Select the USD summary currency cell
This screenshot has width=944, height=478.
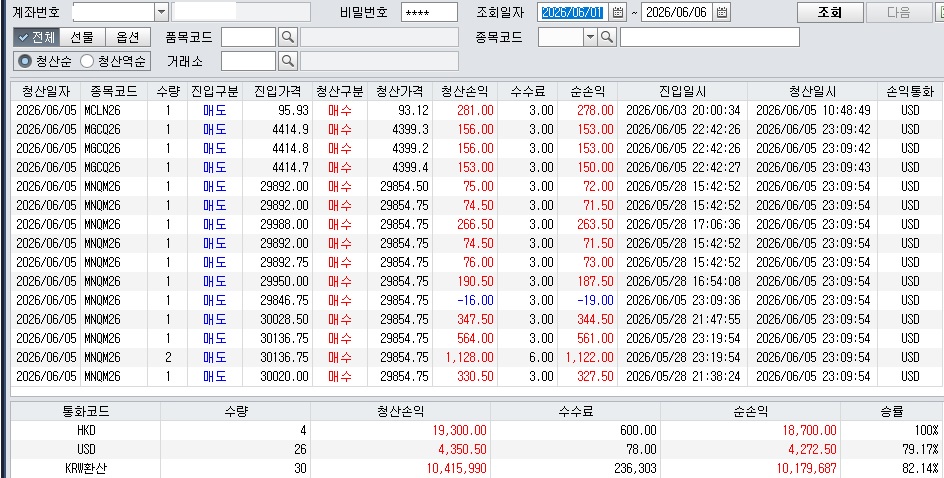86,450
